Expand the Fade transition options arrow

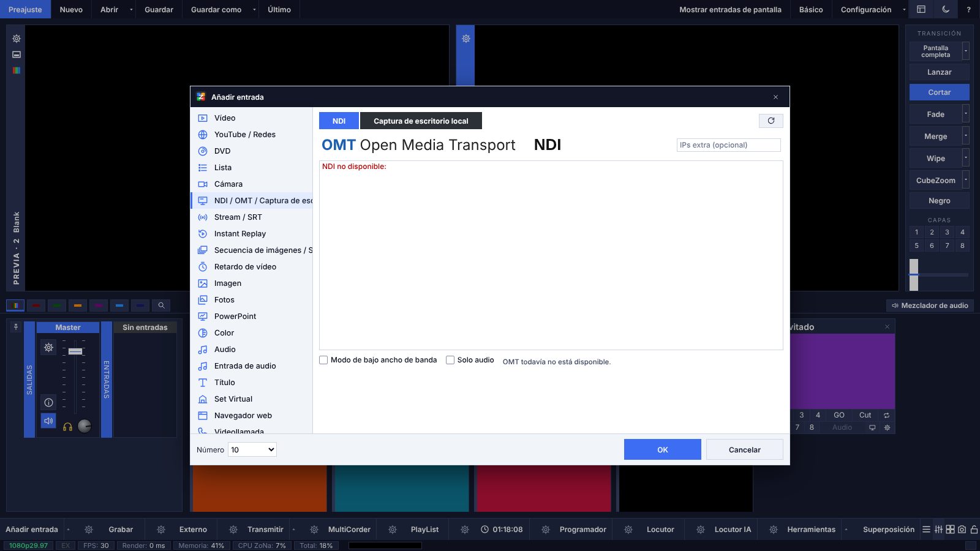point(966,114)
